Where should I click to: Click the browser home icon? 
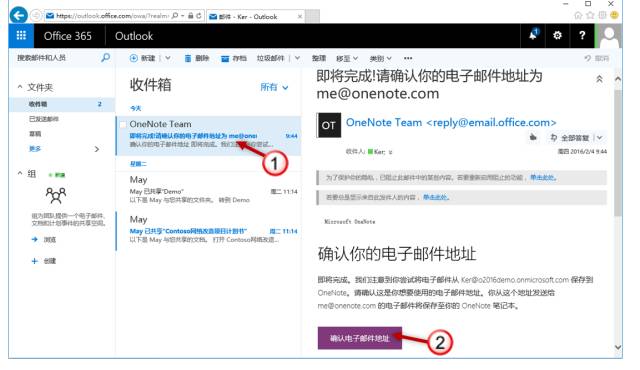point(578,16)
